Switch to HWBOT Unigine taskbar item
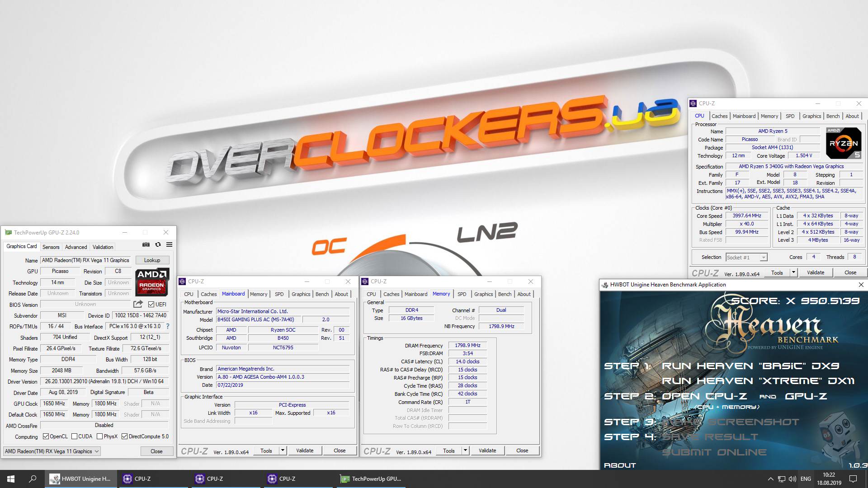868x488 pixels. 80,479
